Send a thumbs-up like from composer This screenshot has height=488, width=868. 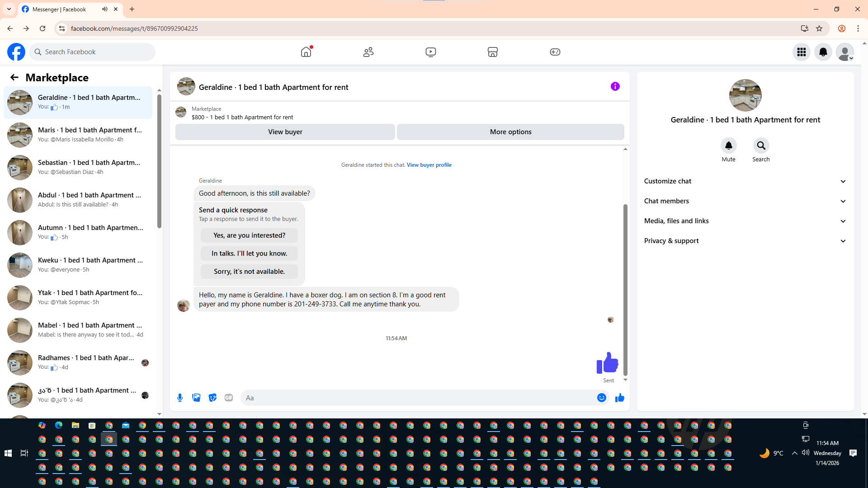619,398
